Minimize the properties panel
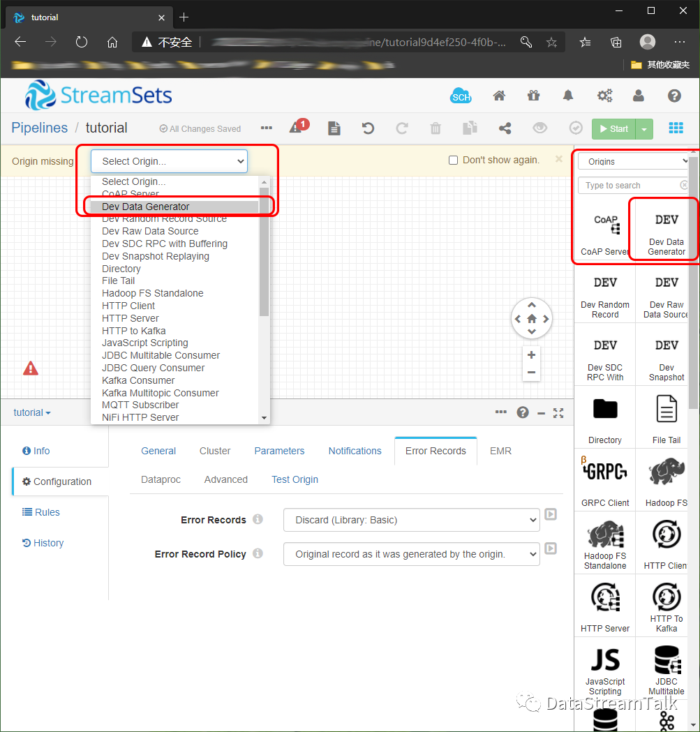 pyautogui.click(x=541, y=414)
